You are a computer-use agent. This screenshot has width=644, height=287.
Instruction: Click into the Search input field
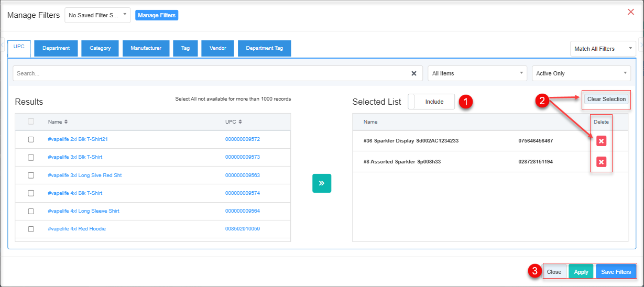[x=210, y=73]
